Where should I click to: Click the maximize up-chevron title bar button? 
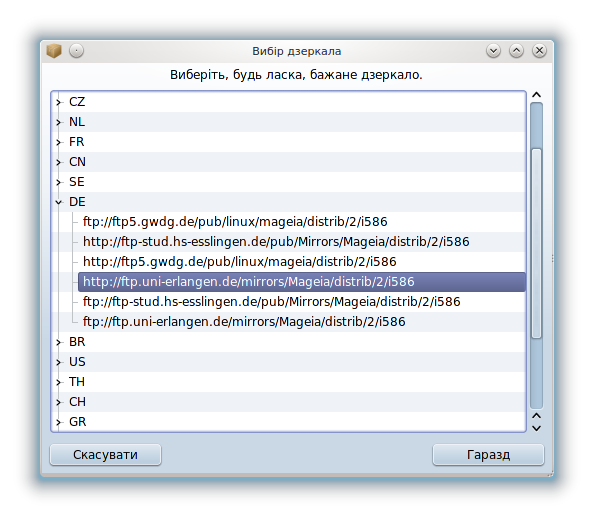tap(516, 51)
